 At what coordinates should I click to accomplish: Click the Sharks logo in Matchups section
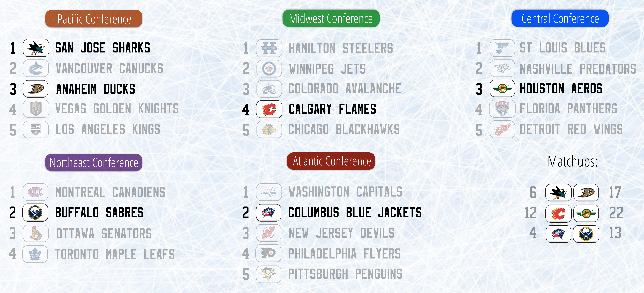tap(558, 193)
